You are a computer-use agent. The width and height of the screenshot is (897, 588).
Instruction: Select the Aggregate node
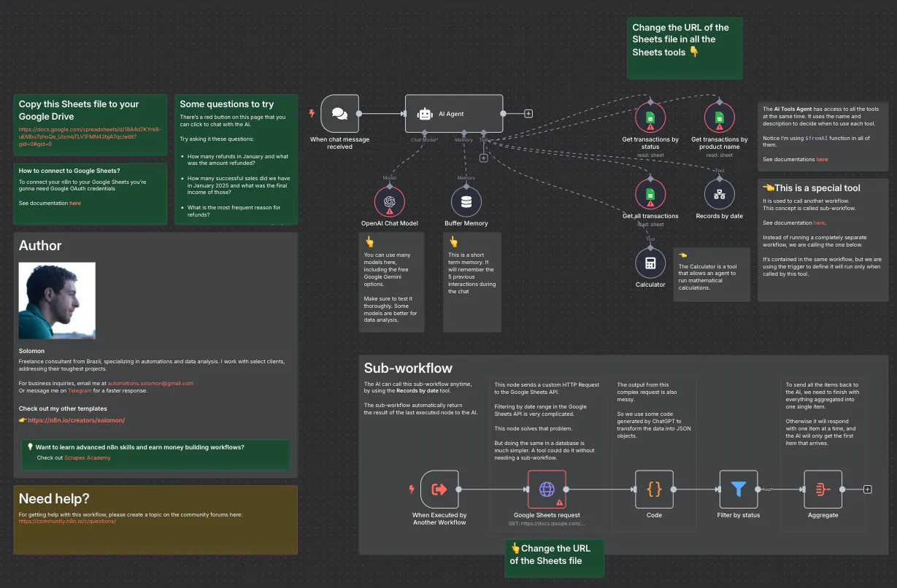pyautogui.click(x=823, y=489)
